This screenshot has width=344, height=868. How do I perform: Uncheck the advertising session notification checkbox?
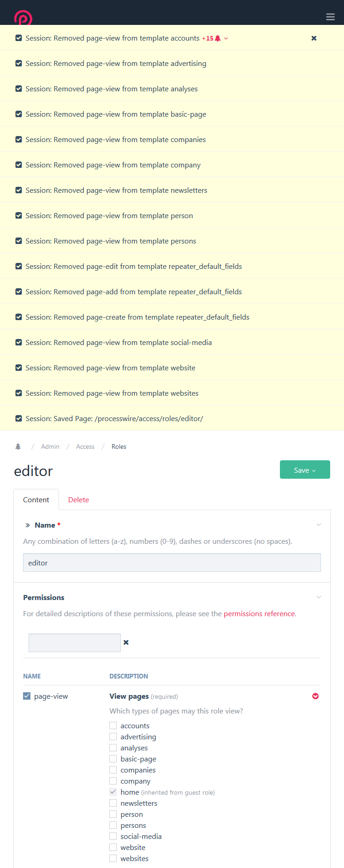(x=18, y=63)
